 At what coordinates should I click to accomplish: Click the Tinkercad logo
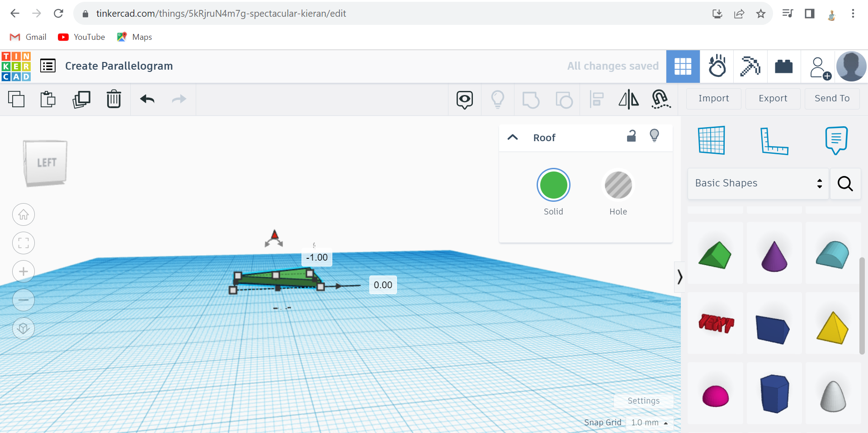coord(16,66)
